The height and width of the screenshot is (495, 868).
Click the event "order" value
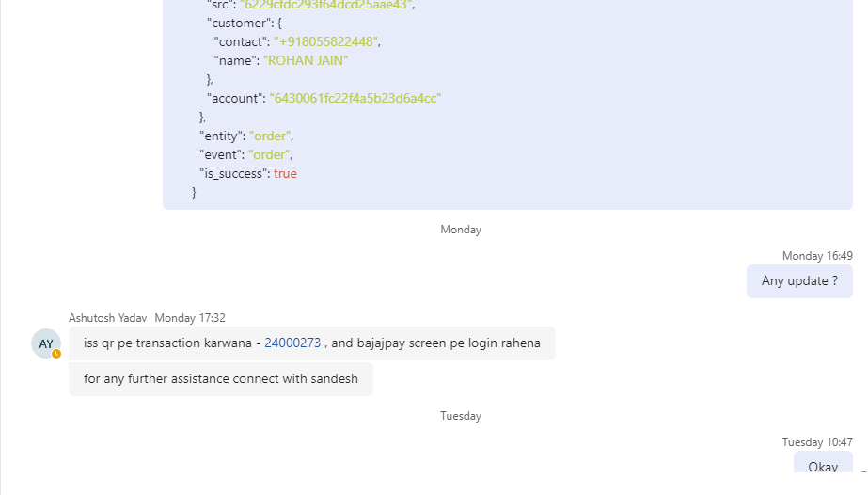271,154
